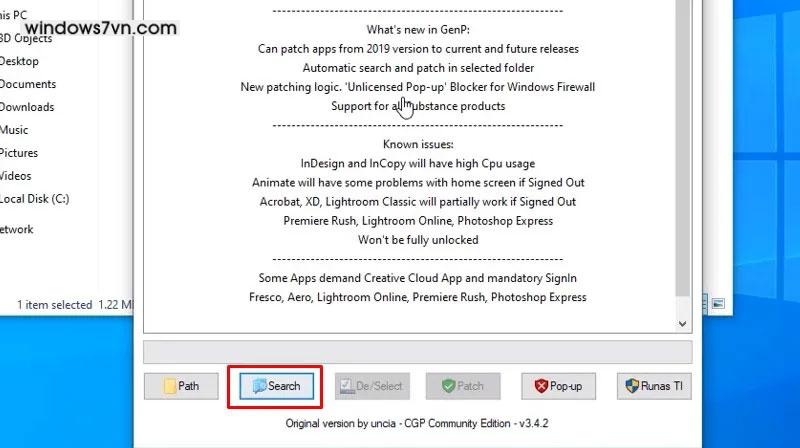Select Local Disk (C:) in sidebar
This screenshot has width=800, height=448.
34,199
